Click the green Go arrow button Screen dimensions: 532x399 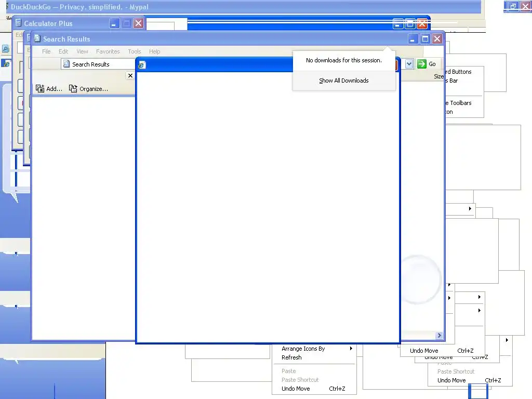point(422,64)
